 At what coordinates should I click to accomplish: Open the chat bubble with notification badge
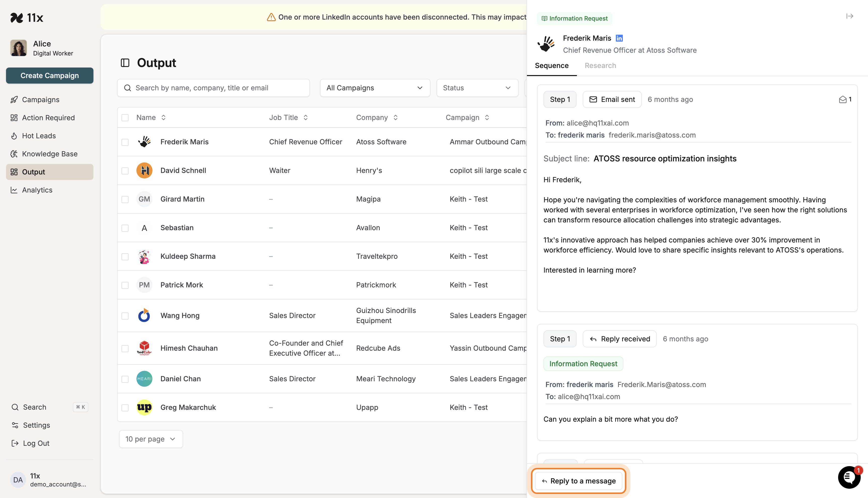pyautogui.click(x=849, y=477)
